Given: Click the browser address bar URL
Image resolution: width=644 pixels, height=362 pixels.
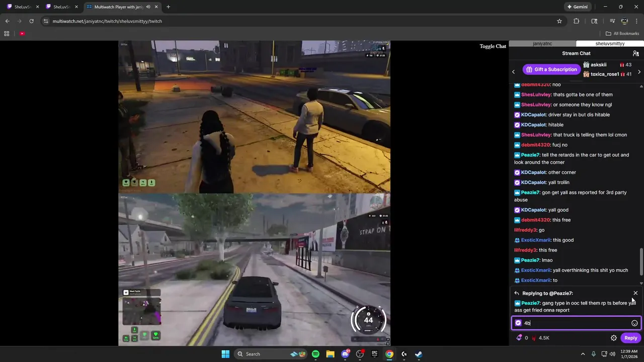Looking at the screenshot, I should pyautogui.click(x=107, y=21).
